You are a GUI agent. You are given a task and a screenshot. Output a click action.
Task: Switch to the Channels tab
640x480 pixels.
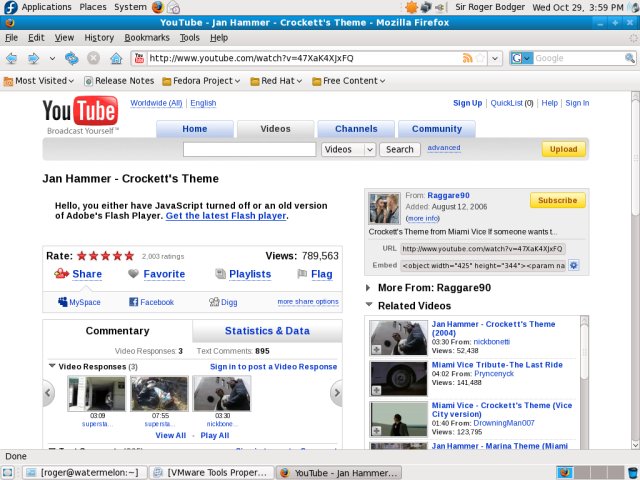coord(356,129)
